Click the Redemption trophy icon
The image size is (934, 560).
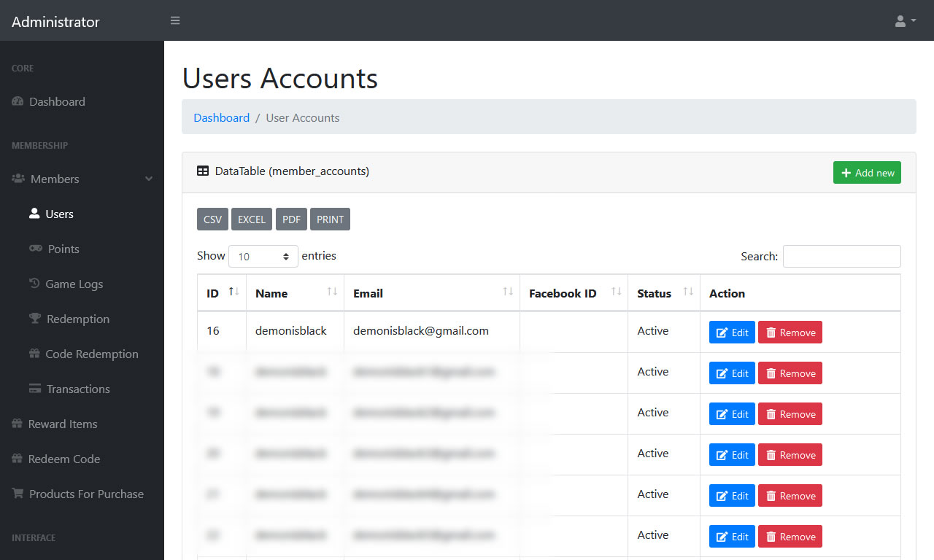click(34, 319)
